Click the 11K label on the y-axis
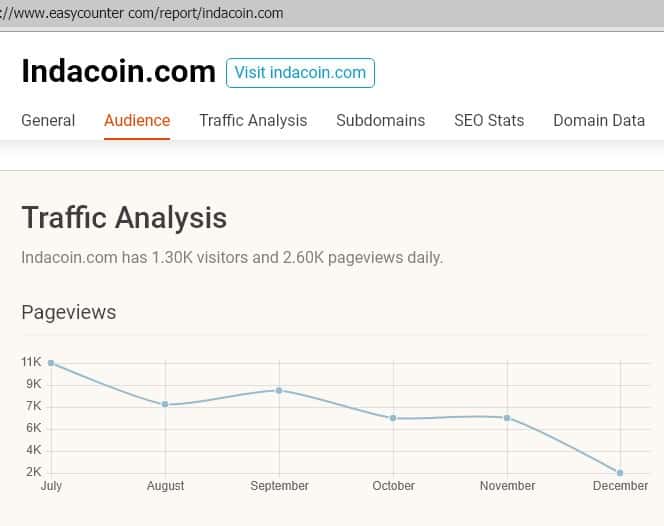Viewport: 664px width, 526px height. pos(31,362)
